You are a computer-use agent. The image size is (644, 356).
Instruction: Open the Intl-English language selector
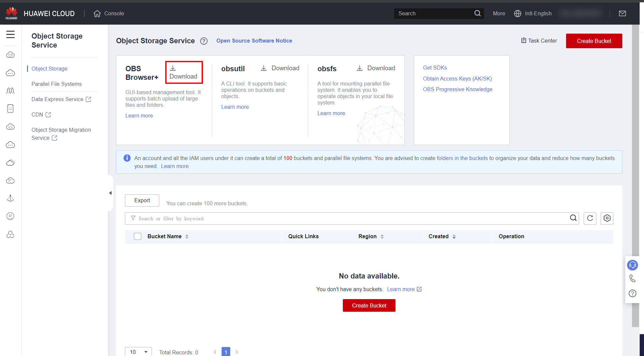(x=533, y=13)
